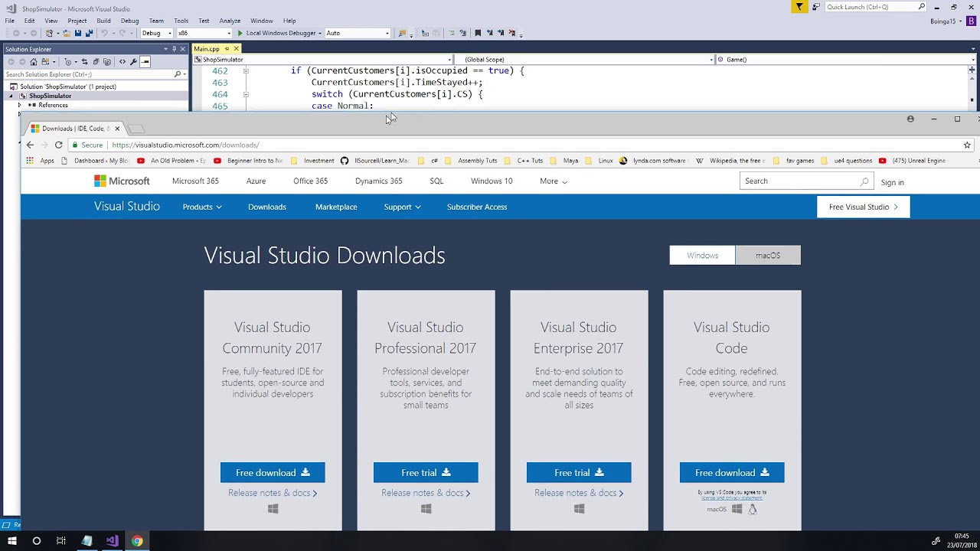The height and width of the screenshot is (551, 980).
Task: Click Quick Launch search box
Action: (877, 7)
